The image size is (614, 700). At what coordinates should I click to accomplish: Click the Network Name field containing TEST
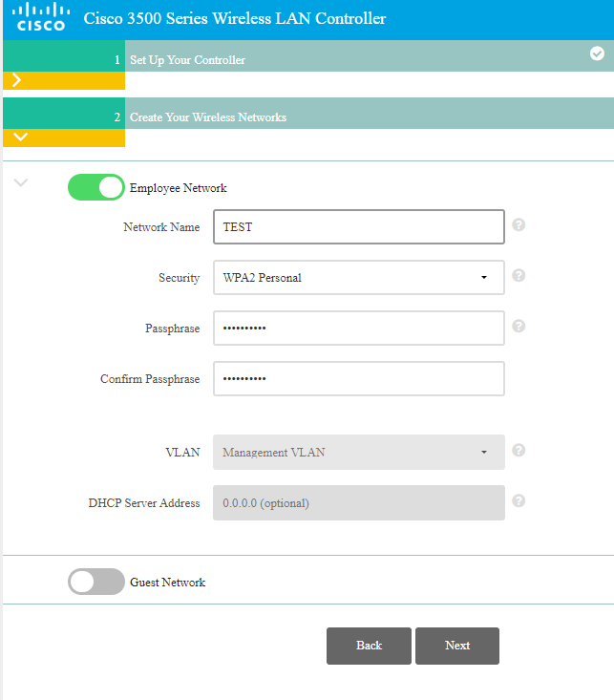(358, 227)
